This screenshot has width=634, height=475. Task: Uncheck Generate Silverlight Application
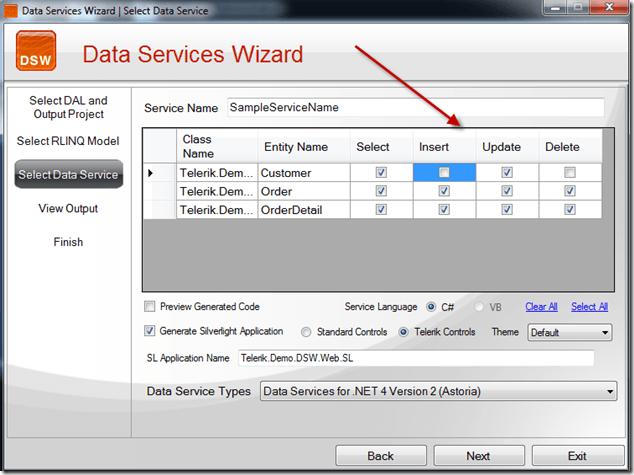tap(150, 331)
